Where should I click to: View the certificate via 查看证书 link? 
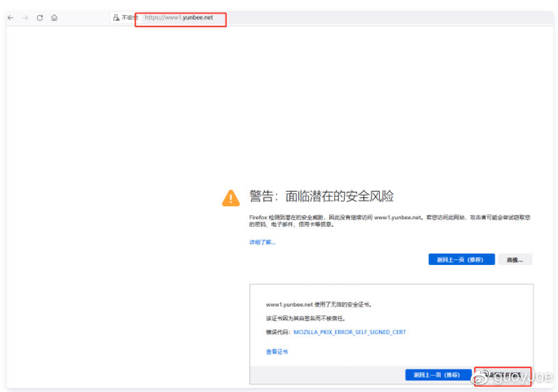pyautogui.click(x=277, y=352)
